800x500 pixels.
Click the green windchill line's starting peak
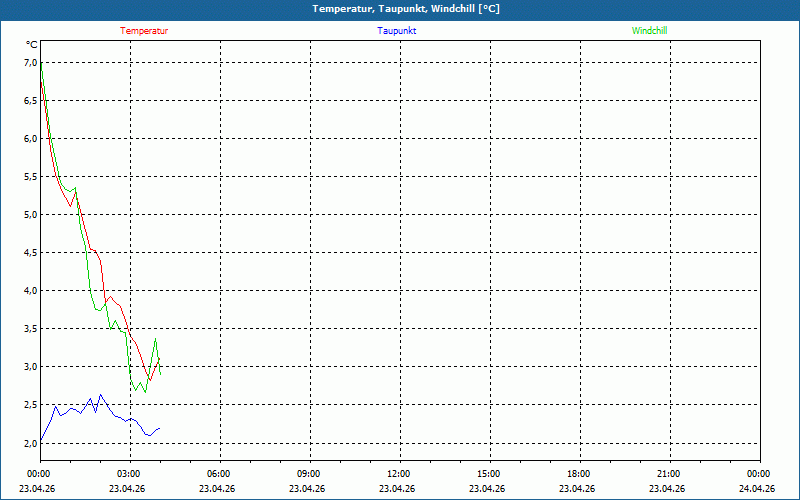[41, 64]
